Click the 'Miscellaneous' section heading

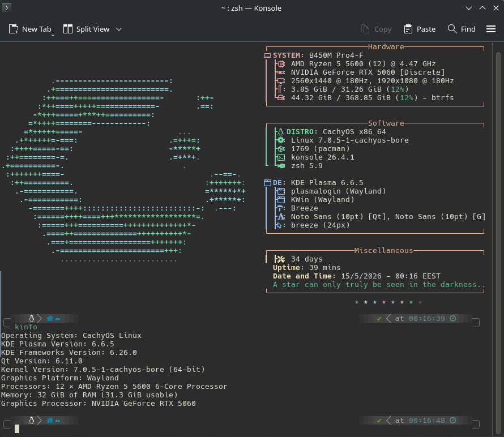tap(383, 251)
